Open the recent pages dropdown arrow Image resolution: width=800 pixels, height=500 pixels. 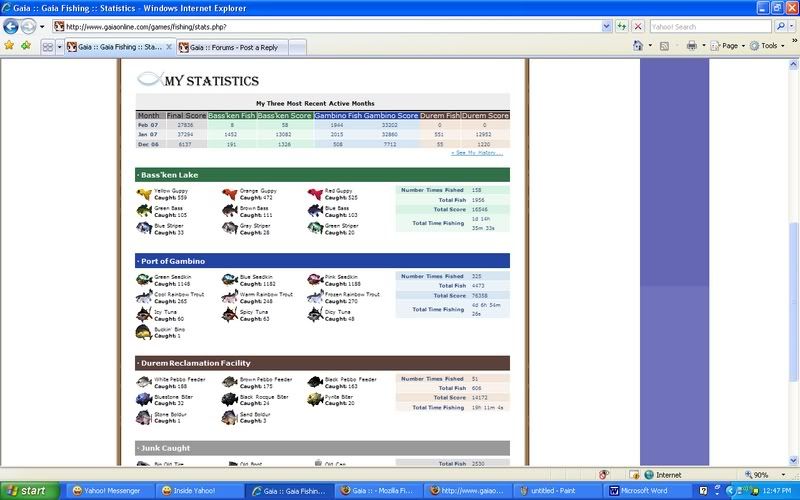pyautogui.click(x=42, y=27)
